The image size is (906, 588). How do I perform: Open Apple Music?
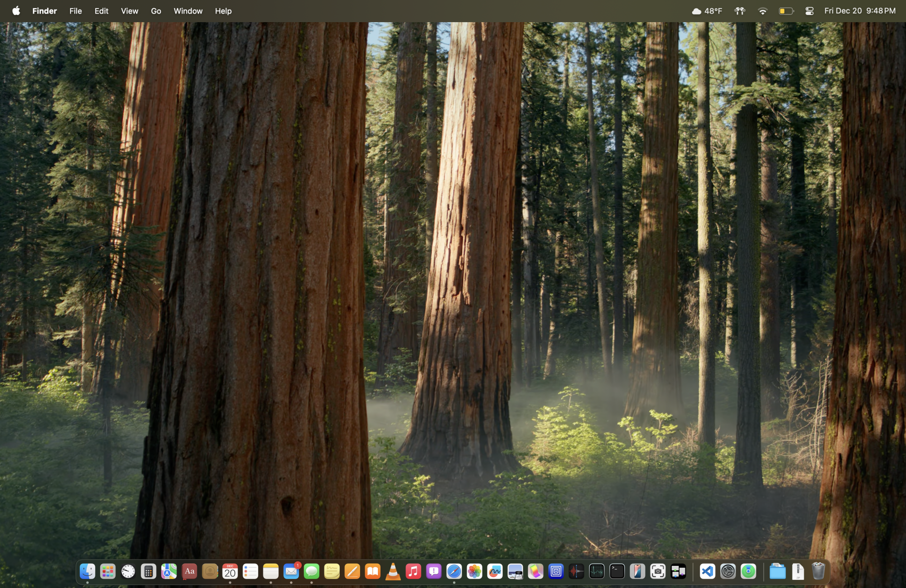coord(413,572)
